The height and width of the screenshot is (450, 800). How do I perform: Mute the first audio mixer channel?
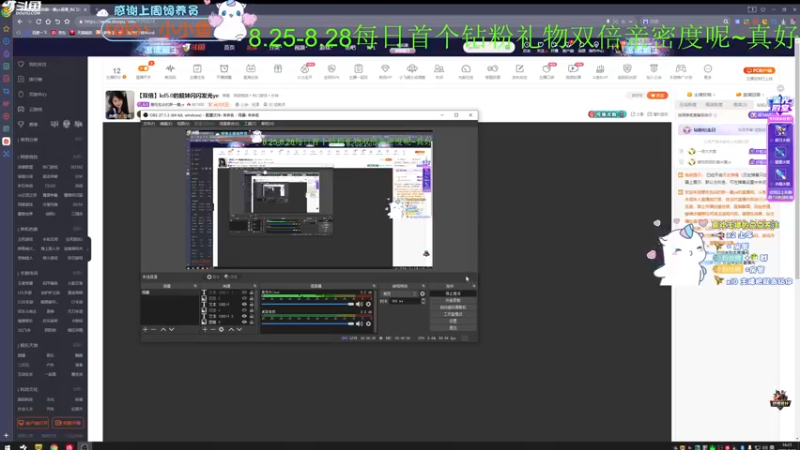359,304
